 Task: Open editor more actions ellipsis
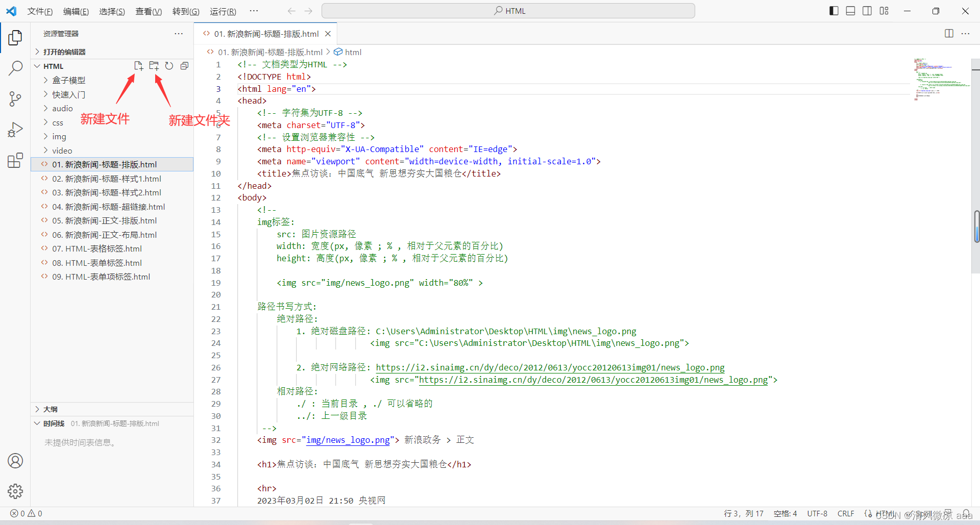click(965, 34)
